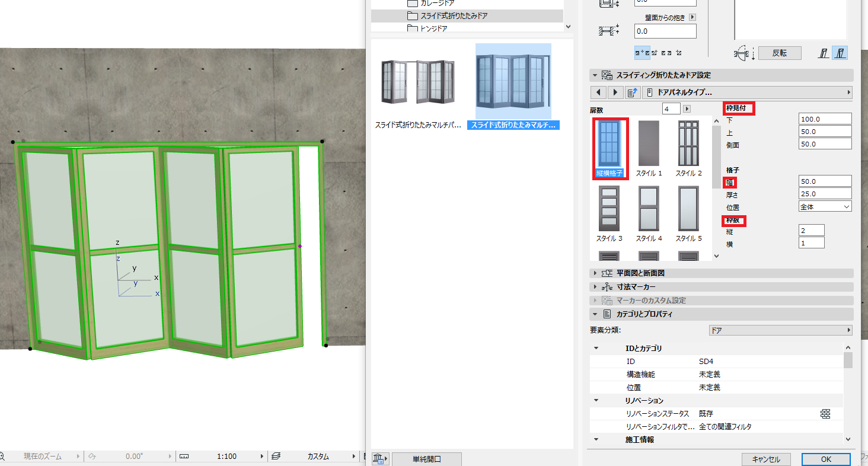This screenshot has height=466, width=868.
Task: Click the 横 count field
Action: point(812,242)
